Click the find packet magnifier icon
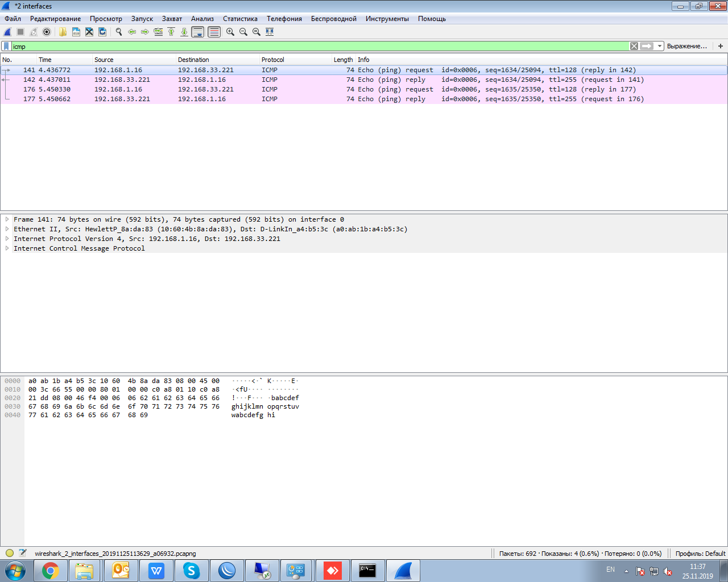The height and width of the screenshot is (582, 728). [119, 32]
